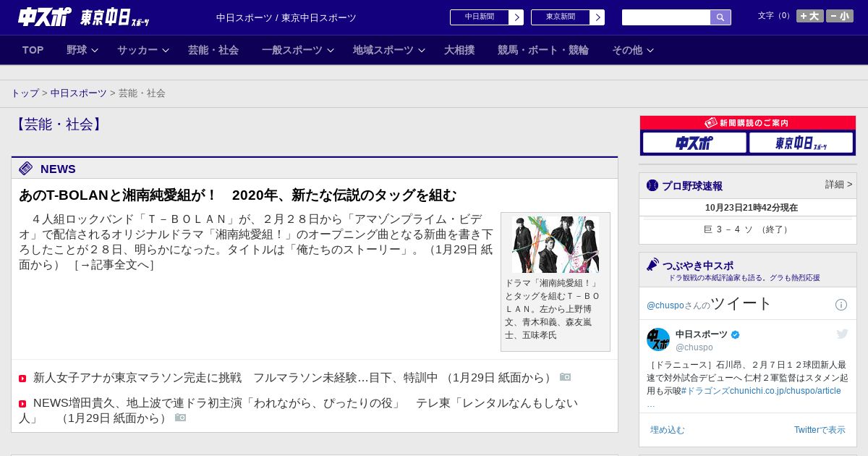
Task: Click camera icon after 新人女子アナ article
Action: pyautogui.click(x=566, y=377)
